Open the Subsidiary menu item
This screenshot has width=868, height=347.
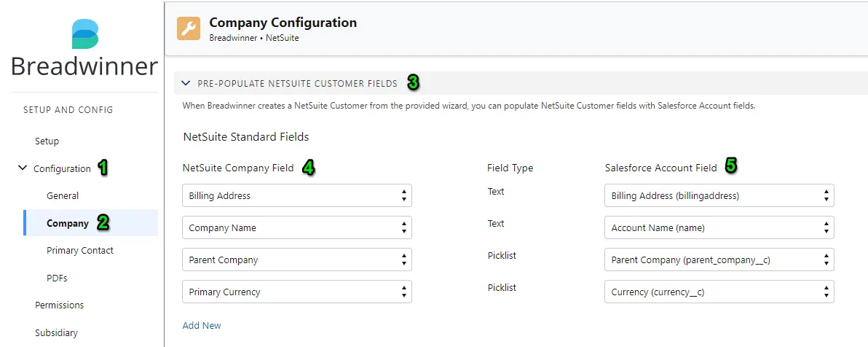point(57,333)
